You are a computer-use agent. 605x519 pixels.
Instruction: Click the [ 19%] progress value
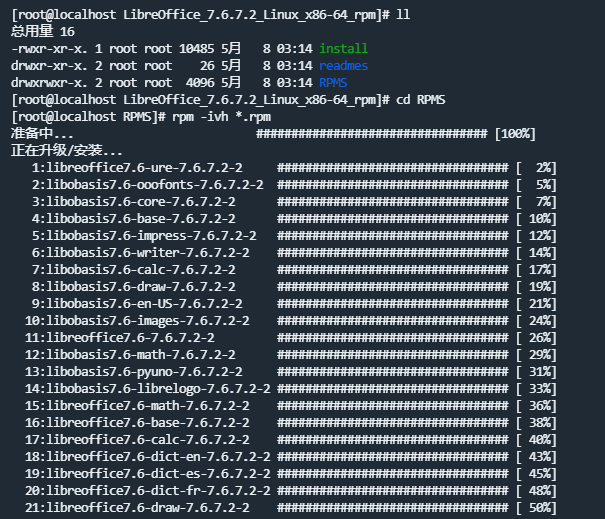536,286
